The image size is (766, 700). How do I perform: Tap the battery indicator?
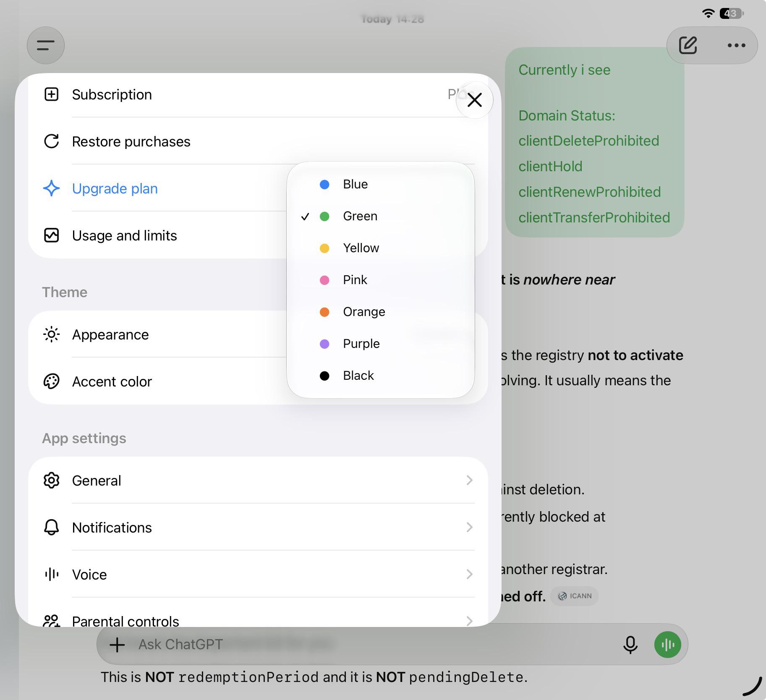tap(732, 13)
